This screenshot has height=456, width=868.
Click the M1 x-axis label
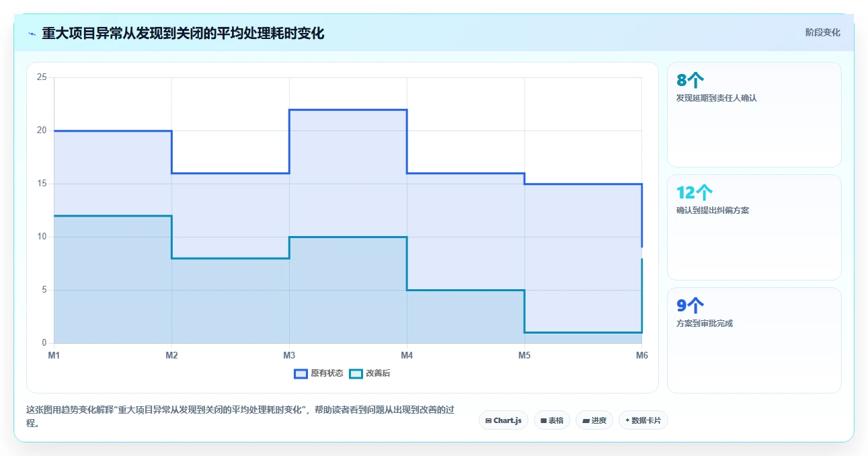[54, 355]
